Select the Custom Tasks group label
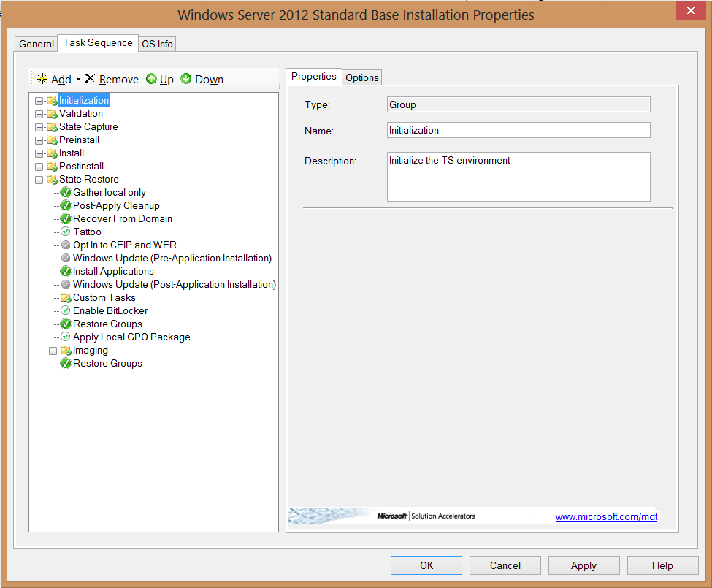This screenshot has height=588, width=712. coord(104,298)
